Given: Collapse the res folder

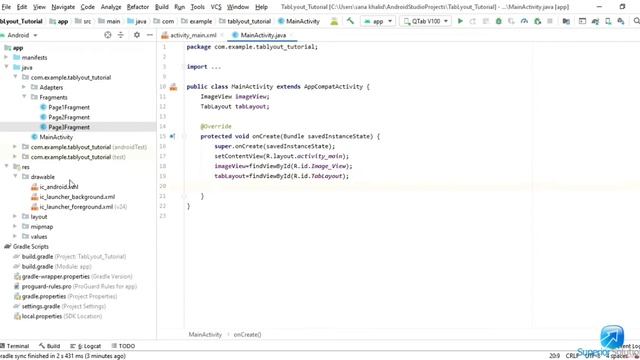Looking at the screenshot, I should (x=6, y=166).
